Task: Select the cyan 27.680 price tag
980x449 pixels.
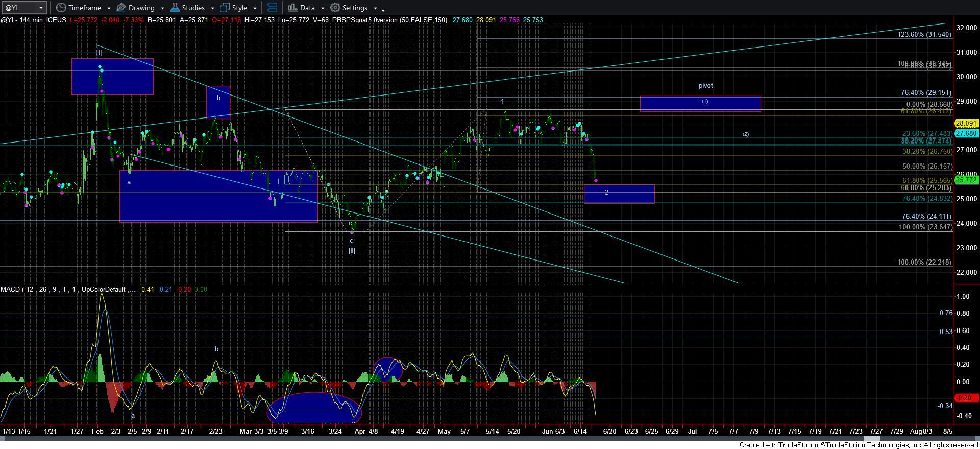Action: [966, 133]
